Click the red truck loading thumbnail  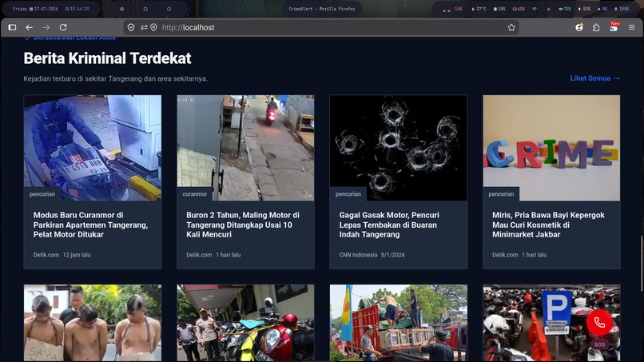point(399,323)
